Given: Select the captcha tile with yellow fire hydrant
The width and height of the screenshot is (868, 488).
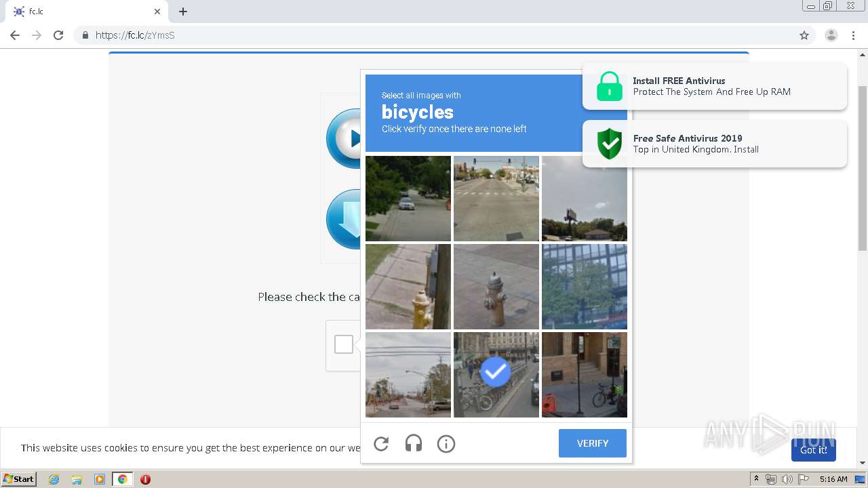Looking at the screenshot, I should pyautogui.click(x=408, y=287).
